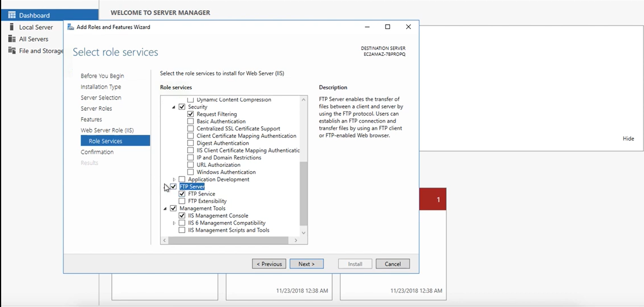Enable IIS Management Scripts and Tools
Image resolution: width=644 pixels, height=307 pixels.
(182, 230)
